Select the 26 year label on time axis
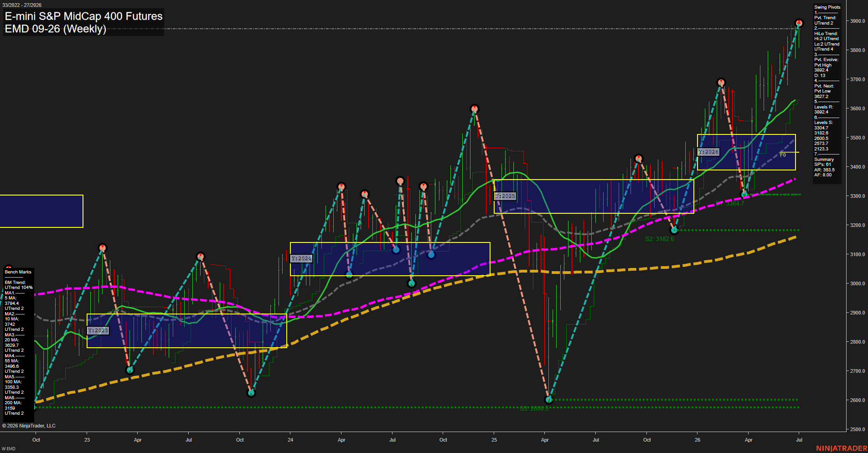Screen dimensions: 868x453 tap(697, 440)
